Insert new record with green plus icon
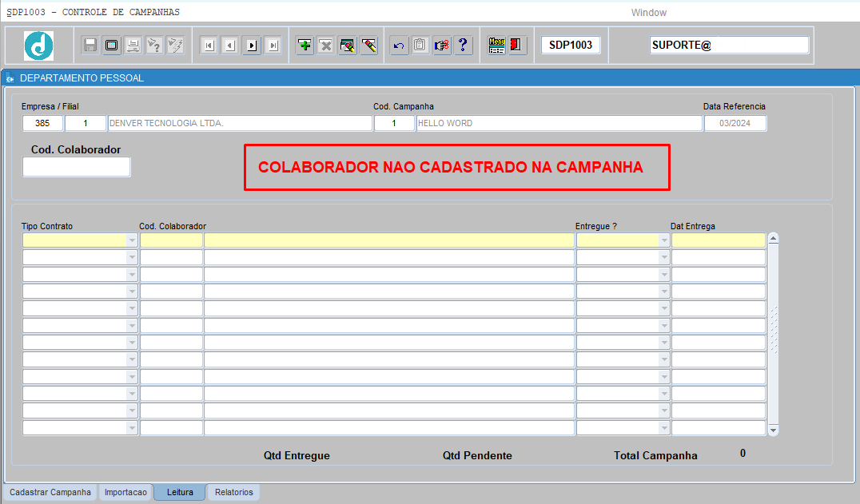The height and width of the screenshot is (504, 860). click(x=305, y=46)
